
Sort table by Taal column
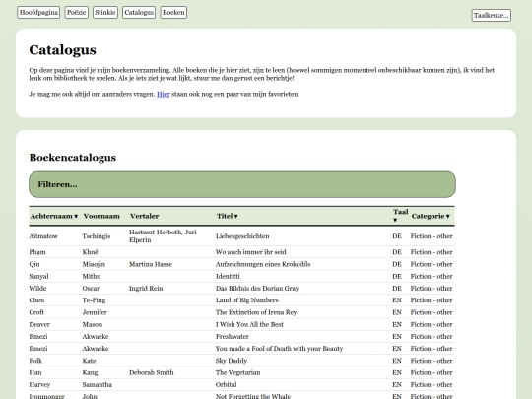click(x=400, y=216)
